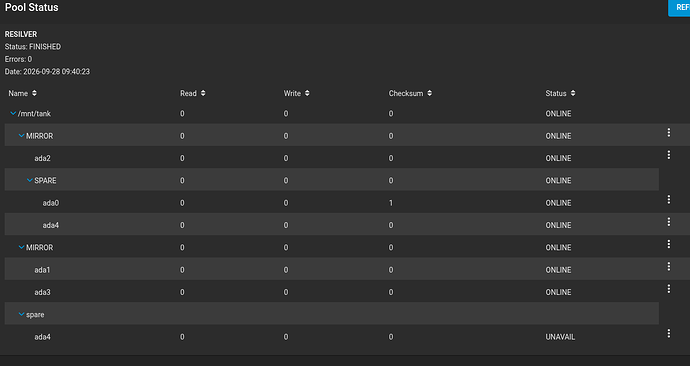The width and height of the screenshot is (690, 366).
Task: Open the options menu for the MIRROR containing ada1
Action: pos(668,244)
